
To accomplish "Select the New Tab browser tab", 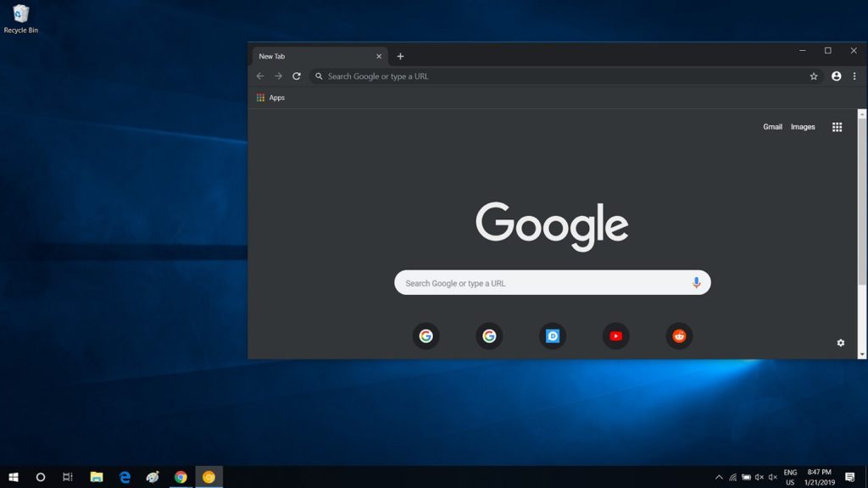I will (271, 56).
